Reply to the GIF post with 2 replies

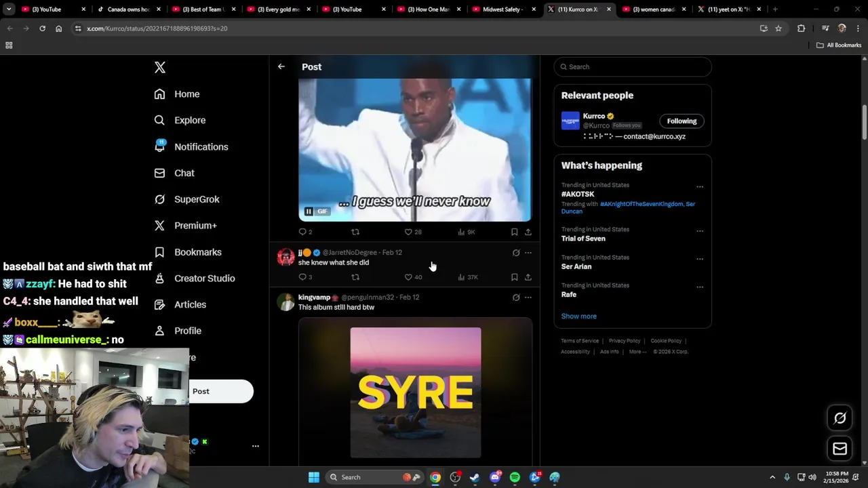pos(306,232)
